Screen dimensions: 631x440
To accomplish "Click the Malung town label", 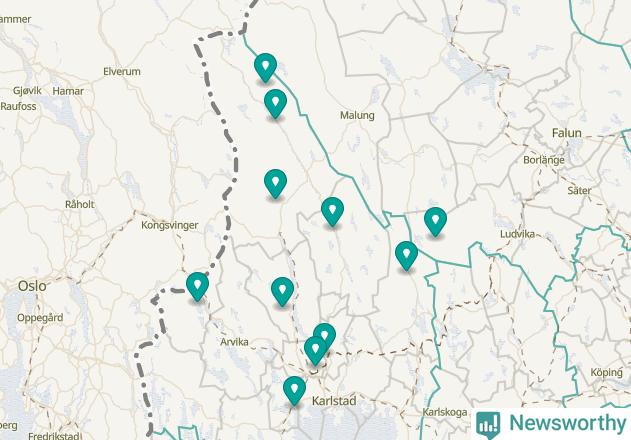I will coord(357,116).
